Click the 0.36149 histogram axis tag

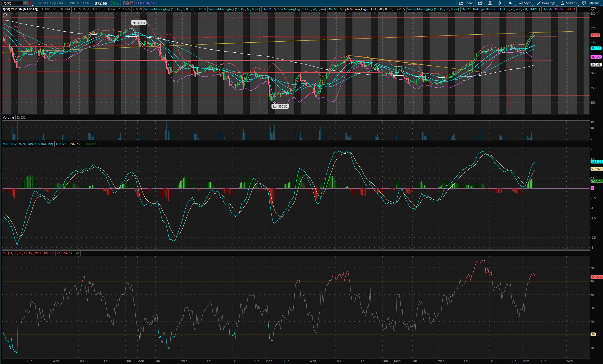click(x=597, y=181)
